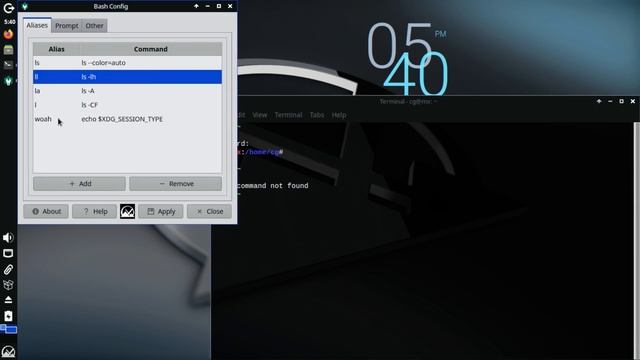Click the Terminal window title bar
The image size is (640, 360).
(x=408, y=101)
